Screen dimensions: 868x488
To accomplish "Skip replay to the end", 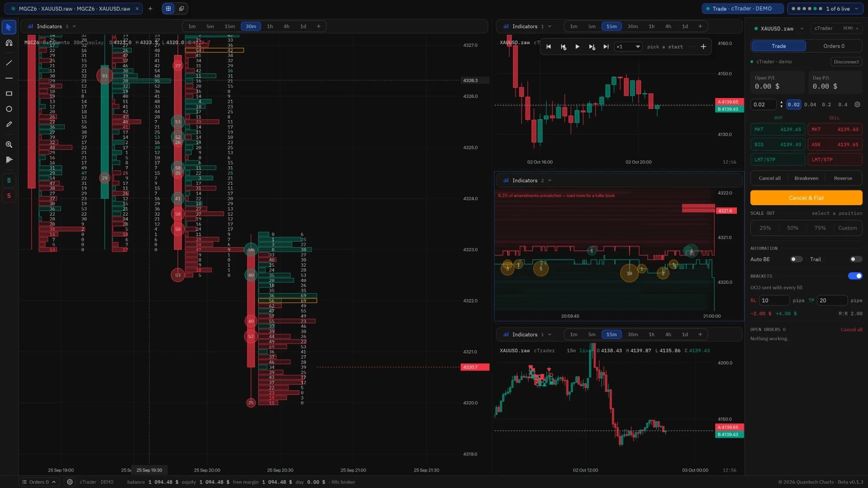I will pyautogui.click(x=606, y=47).
